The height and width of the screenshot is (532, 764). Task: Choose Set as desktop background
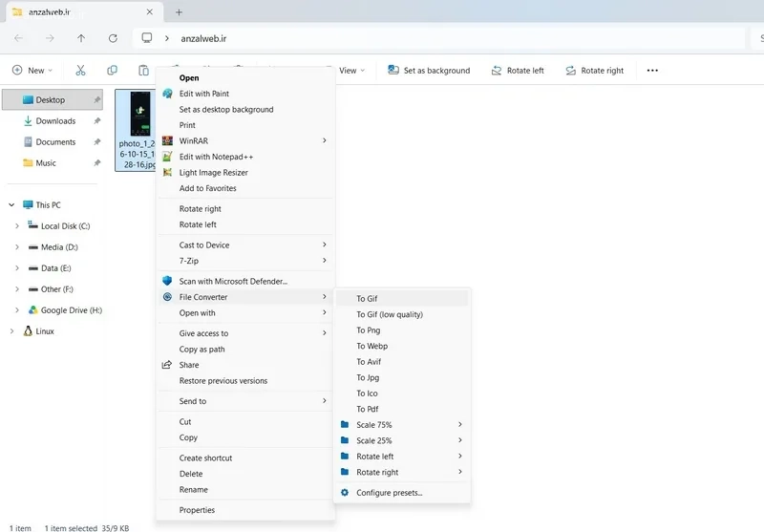(245, 109)
